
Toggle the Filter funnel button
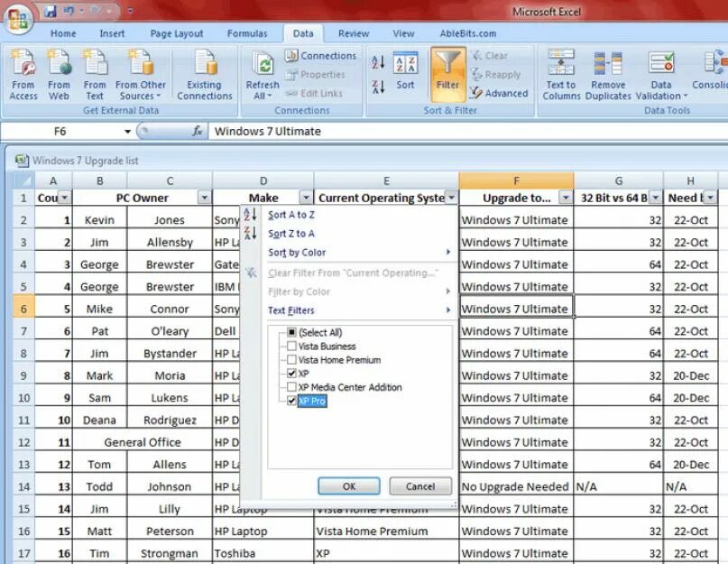448,74
